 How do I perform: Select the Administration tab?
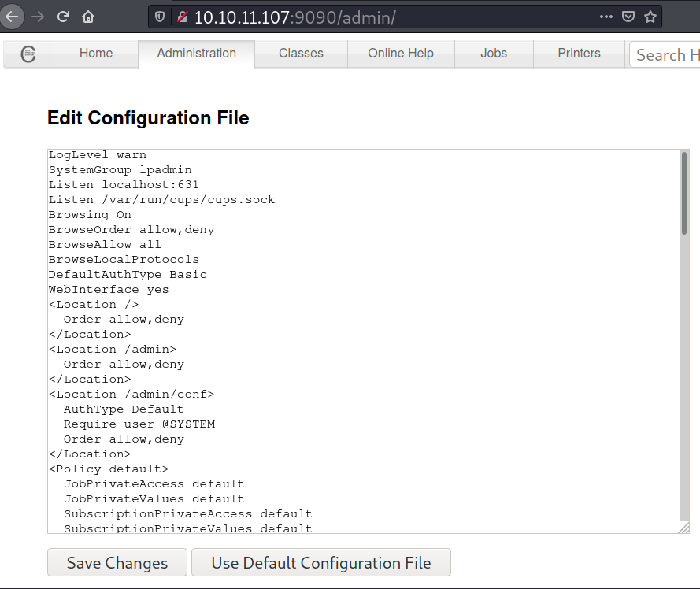pyautogui.click(x=196, y=54)
